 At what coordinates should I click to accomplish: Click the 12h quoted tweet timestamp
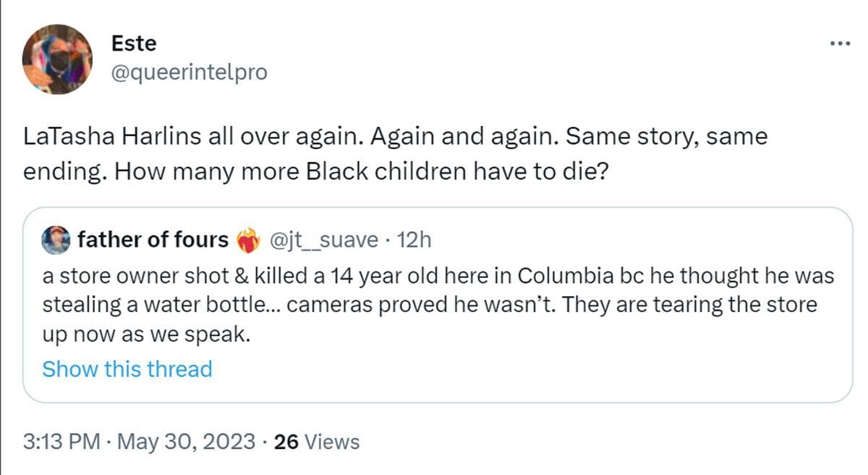tap(414, 240)
